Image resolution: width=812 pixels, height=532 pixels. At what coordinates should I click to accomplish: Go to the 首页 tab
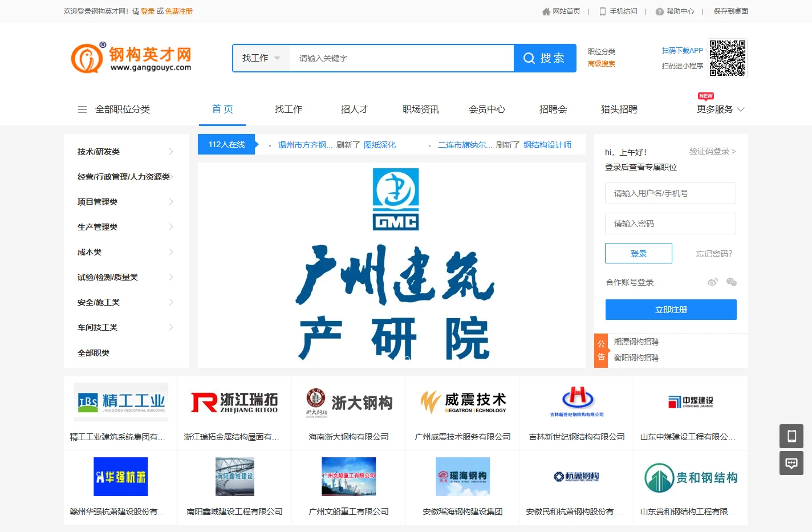[222, 109]
